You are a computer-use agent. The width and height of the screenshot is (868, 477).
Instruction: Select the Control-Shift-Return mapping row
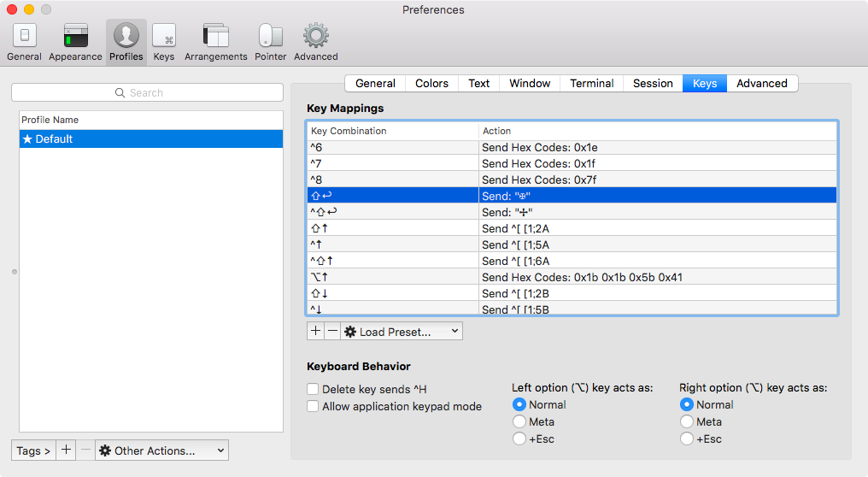pyautogui.click(x=572, y=212)
